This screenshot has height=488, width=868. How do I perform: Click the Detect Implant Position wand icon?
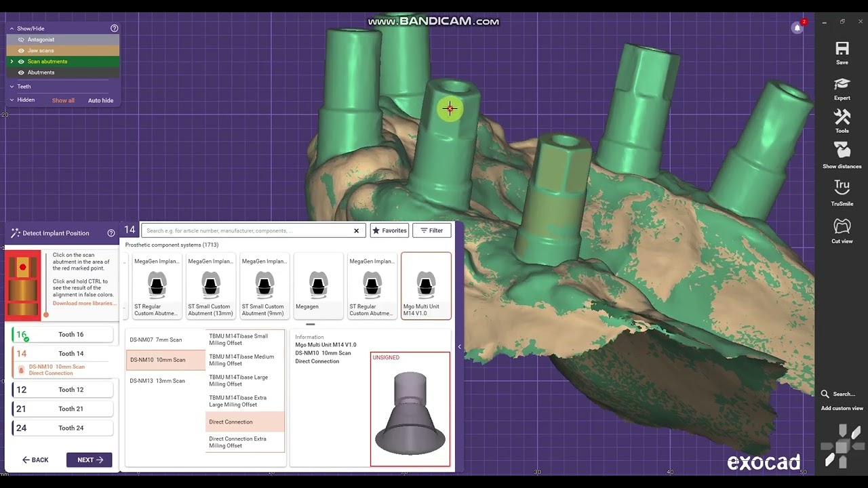point(16,233)
